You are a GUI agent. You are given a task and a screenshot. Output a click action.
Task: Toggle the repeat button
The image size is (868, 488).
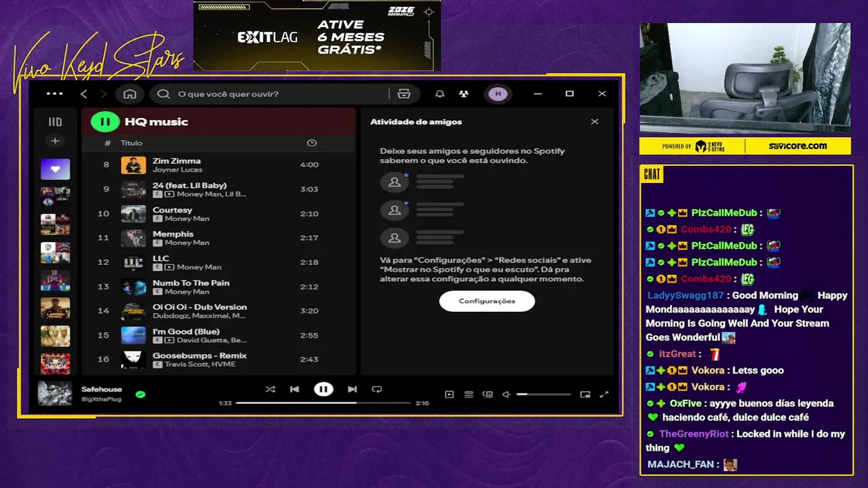[x=377, y=389]
